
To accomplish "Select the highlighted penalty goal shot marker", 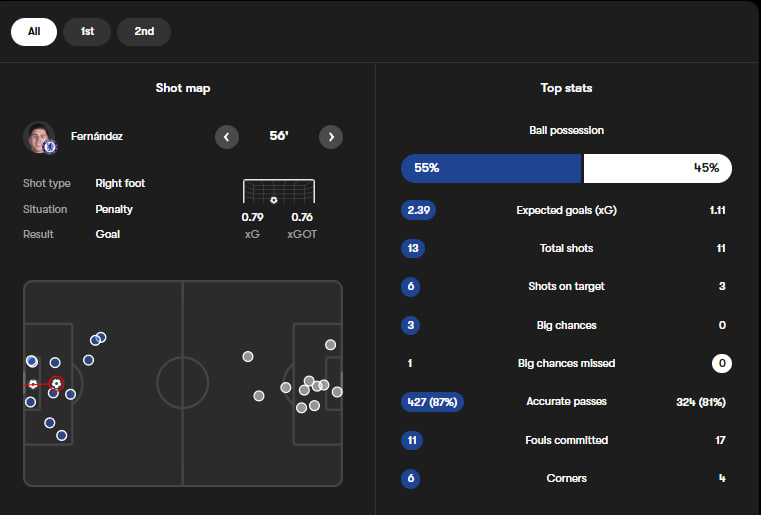I will [56, 383].
